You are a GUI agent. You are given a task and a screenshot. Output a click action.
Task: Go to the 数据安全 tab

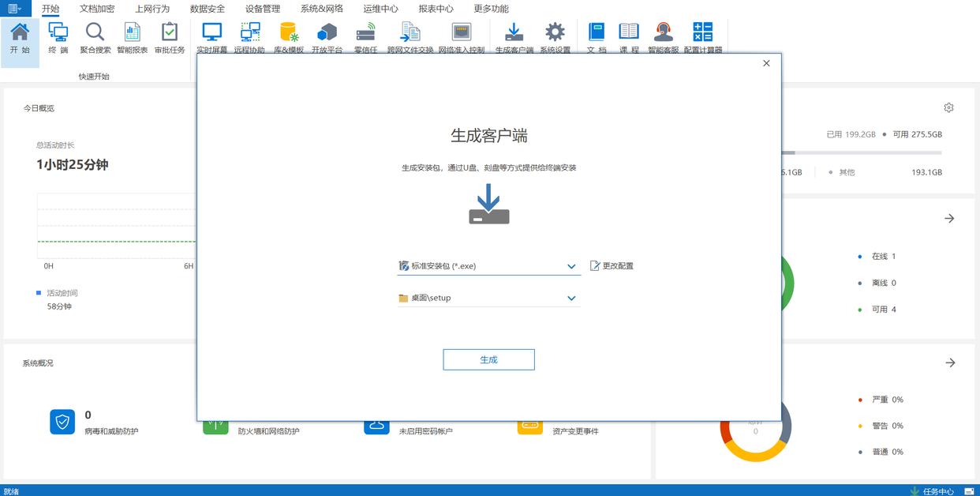(x=208, y=9)
